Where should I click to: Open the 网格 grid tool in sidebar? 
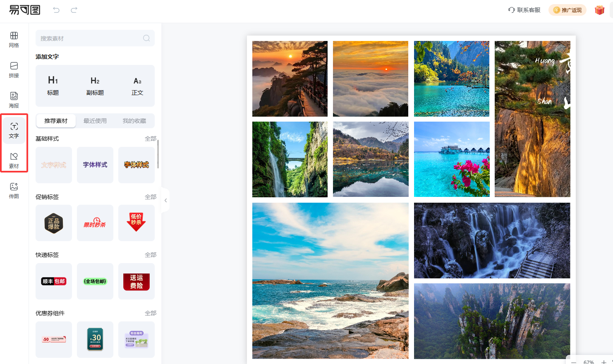pyautogui.click(x=14, y=40)
